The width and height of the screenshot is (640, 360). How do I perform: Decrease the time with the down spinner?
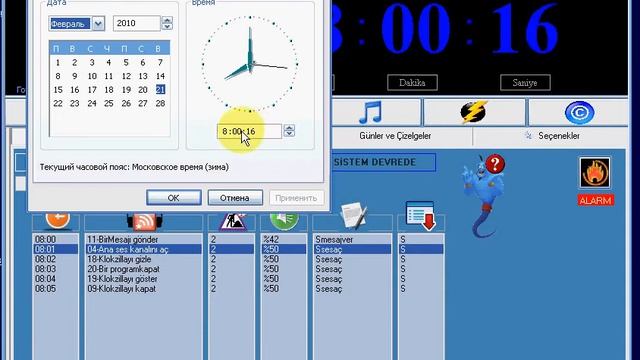pyautogui.click(x=289, y=134)
